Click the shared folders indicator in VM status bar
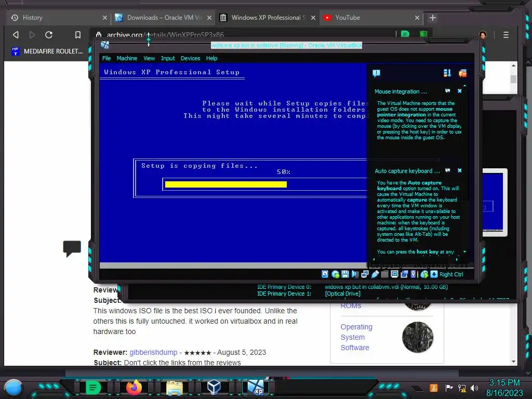The image size is (532, 399). (x=384, y=274)
